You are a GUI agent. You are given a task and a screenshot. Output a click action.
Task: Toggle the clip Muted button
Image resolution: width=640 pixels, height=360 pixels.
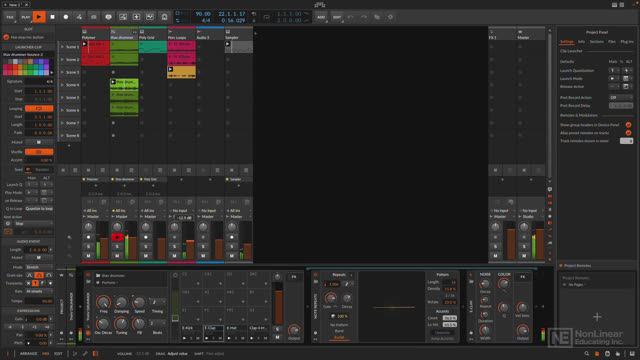coord(39,142)
